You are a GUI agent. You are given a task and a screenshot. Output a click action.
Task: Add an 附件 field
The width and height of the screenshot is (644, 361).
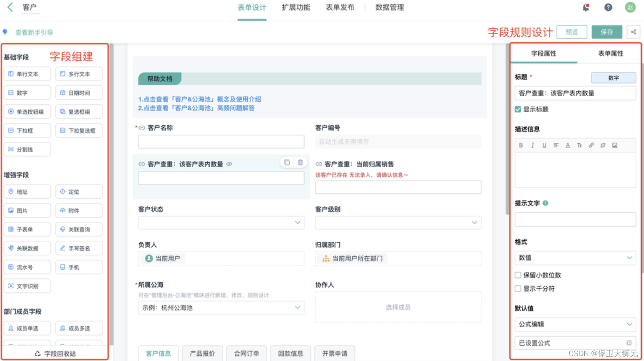coord(79,211)
